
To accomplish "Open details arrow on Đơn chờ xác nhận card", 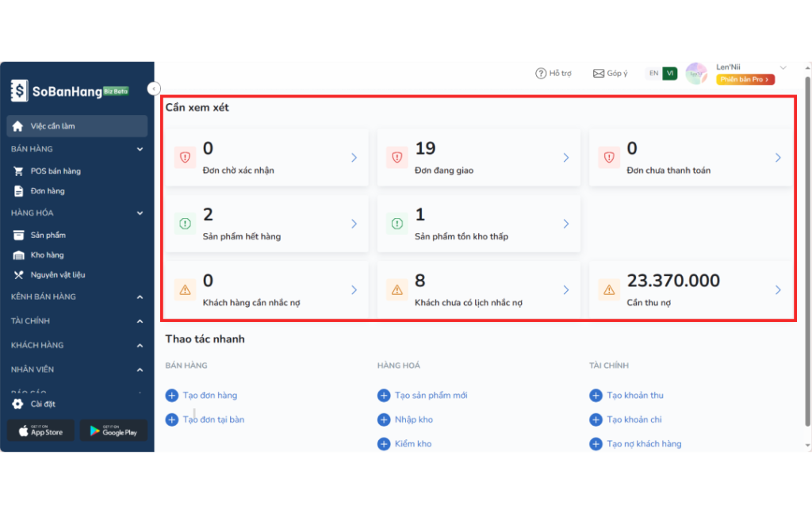I will (x=354, y=157).
